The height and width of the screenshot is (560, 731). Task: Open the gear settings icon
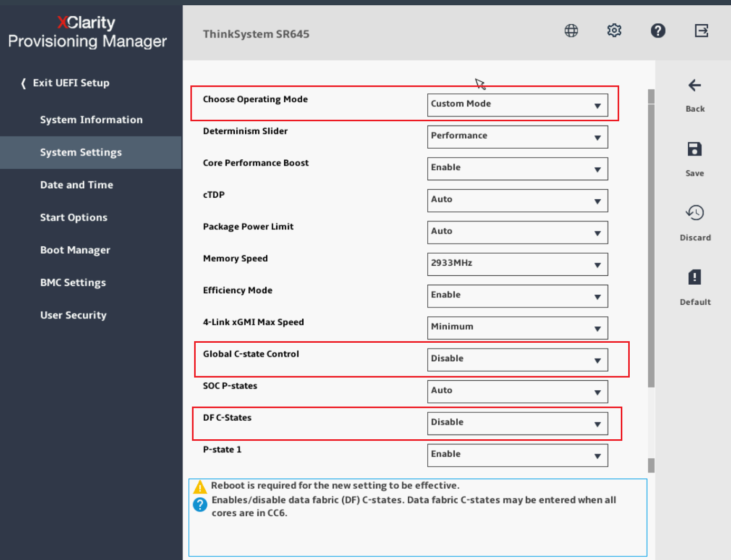[x=614, y=31]
